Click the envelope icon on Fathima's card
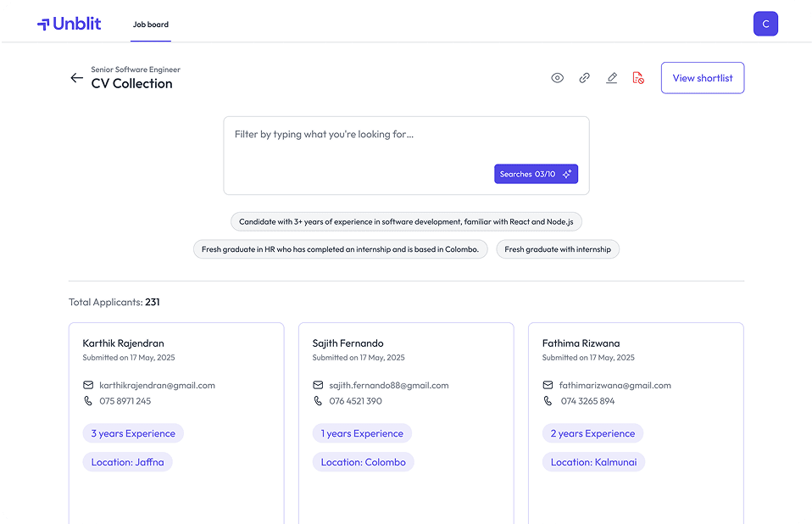 548,385
